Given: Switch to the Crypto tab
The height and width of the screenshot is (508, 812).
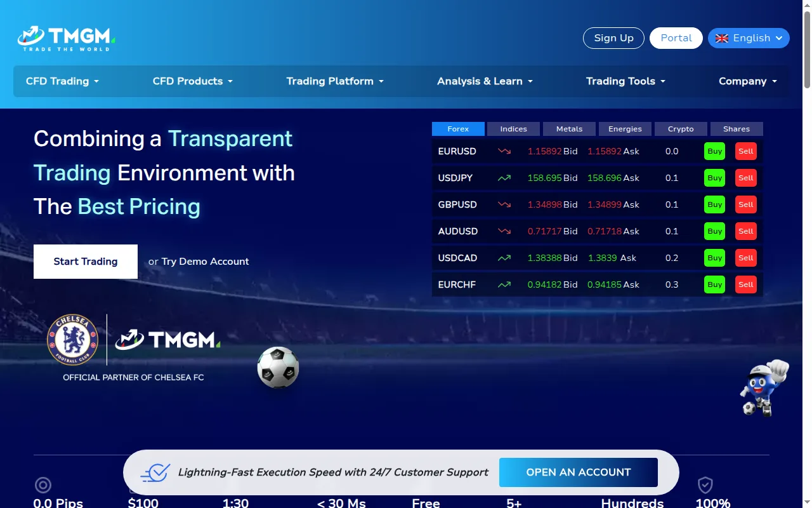Looking at the screenshot, I should [681, 129].
